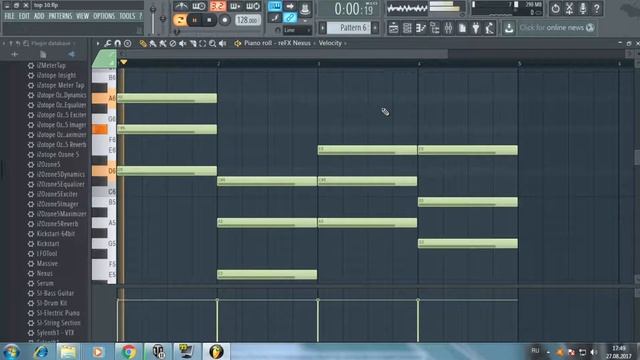The width and height of the screenshot is (640, 360).
Task: Pick the Zoom magnifier tool
Action: click(x=212, y=43)
